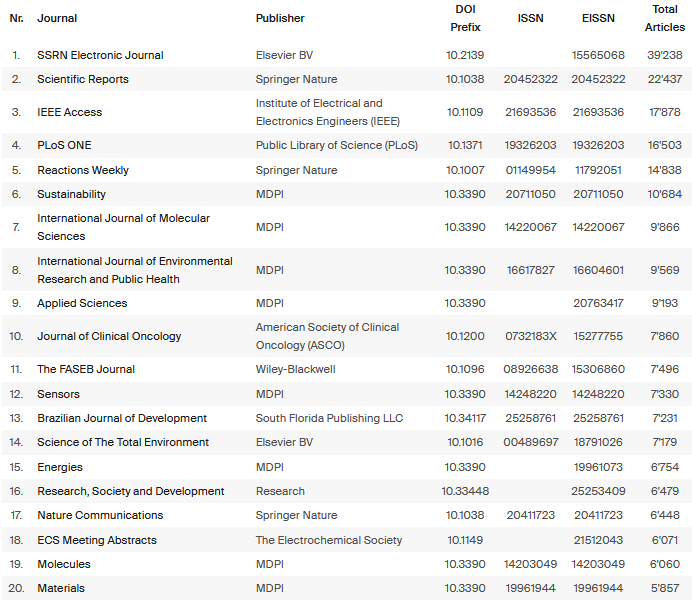This screenshot has height=602, width=692.
Task: Click EISSN value 16604601
Action: pos(598,270)
